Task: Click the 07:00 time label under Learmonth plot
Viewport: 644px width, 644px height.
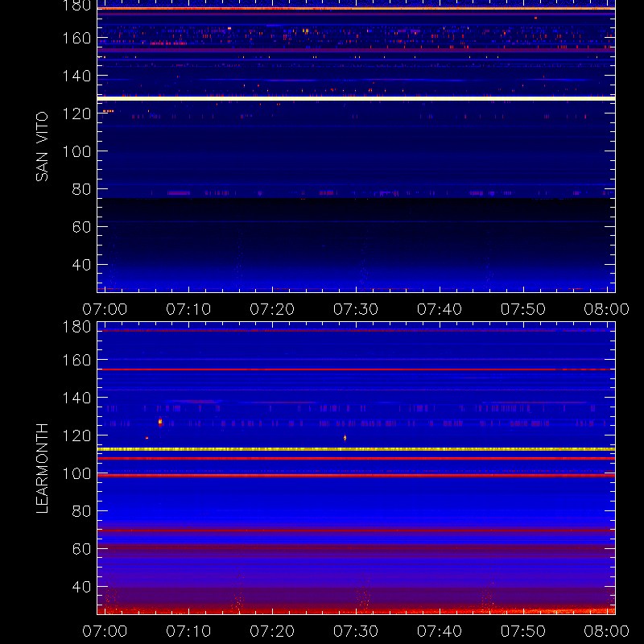Action: pos(105,631)
